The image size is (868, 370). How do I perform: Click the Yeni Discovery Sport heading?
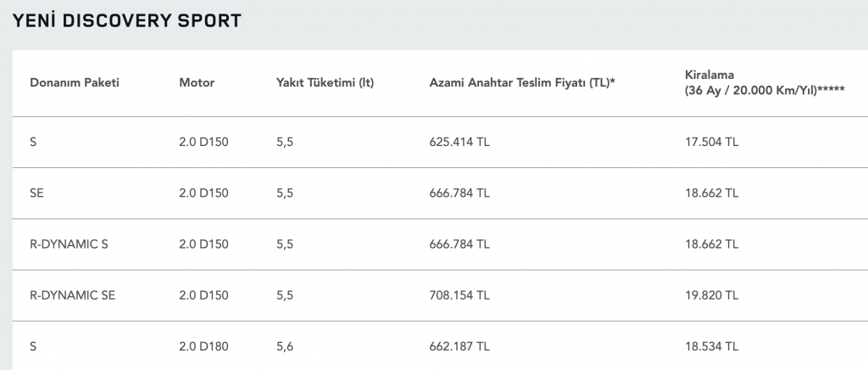click(127, 20)
